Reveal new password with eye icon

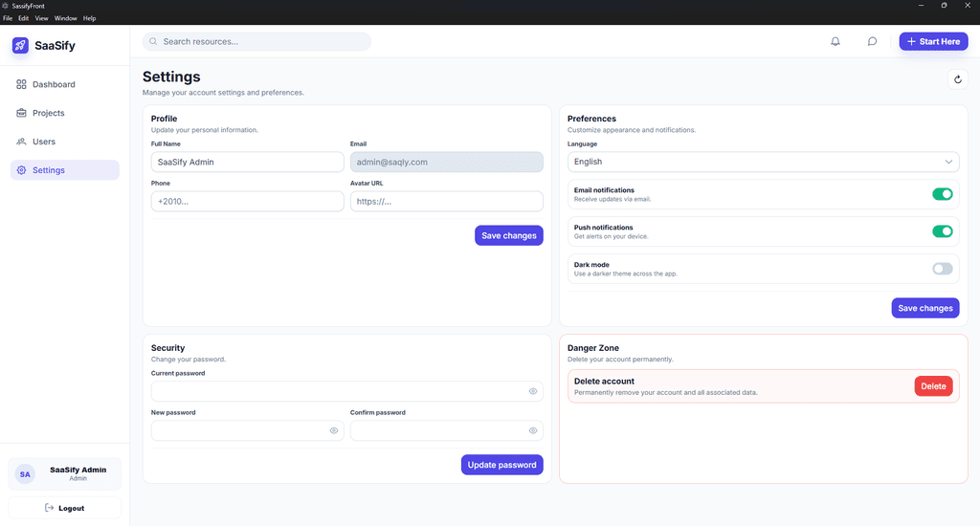pos(334,430)
